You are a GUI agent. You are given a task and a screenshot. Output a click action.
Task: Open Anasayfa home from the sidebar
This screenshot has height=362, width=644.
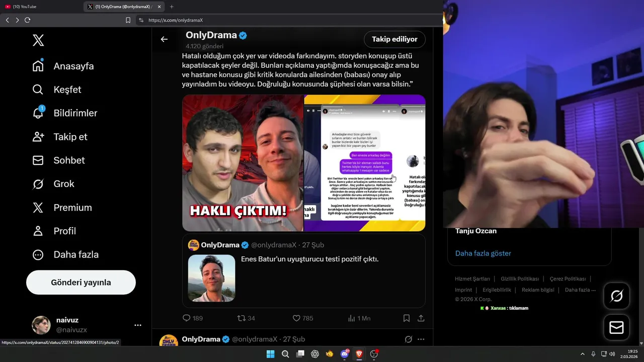click(x=63, y=66)
